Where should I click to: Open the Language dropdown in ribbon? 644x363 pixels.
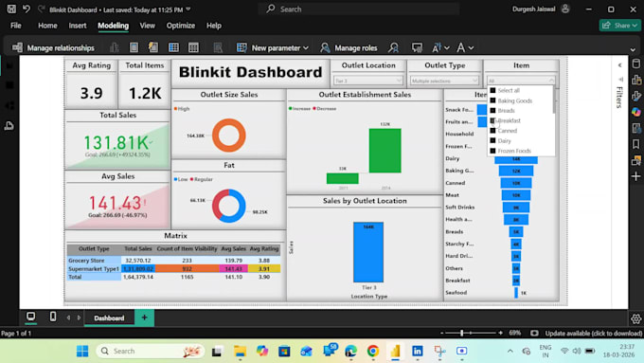[x=439, y=47]
